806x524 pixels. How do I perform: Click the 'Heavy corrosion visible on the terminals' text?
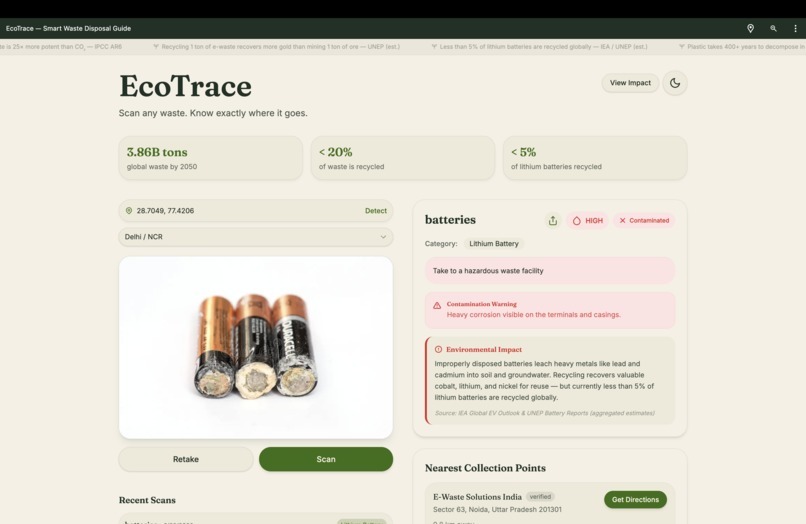coord(534,315)
